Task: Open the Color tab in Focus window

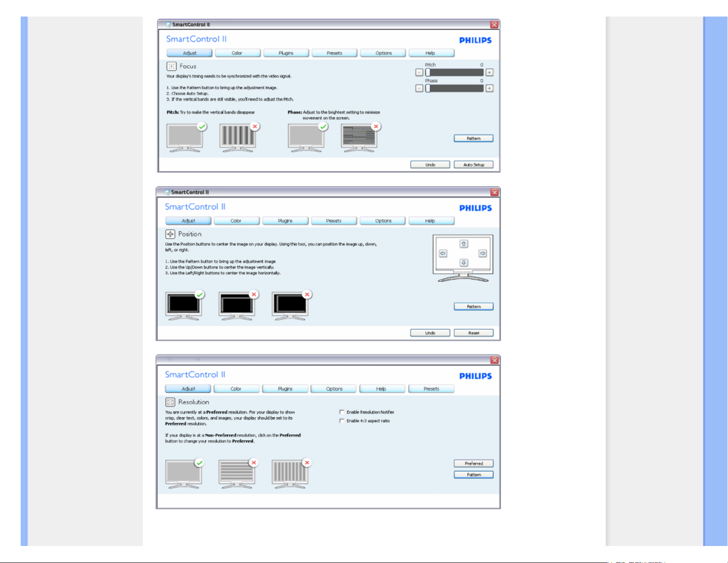Action: tap(237, 53)
